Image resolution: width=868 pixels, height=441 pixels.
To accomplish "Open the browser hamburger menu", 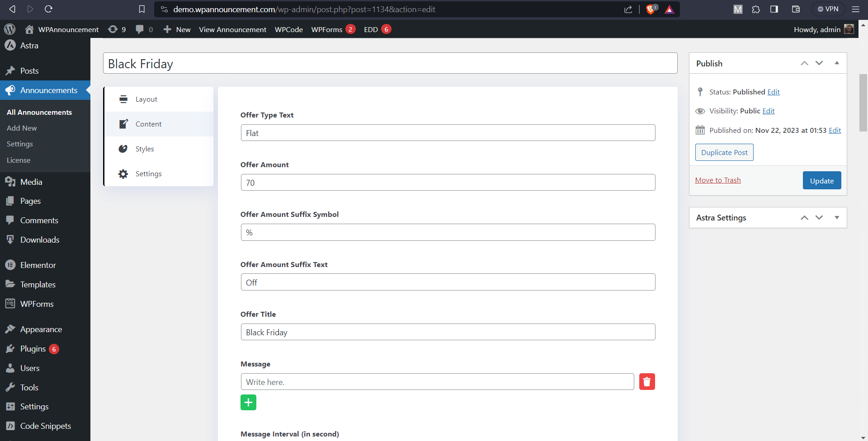I will pyautogui.click(x=855, y=9).
